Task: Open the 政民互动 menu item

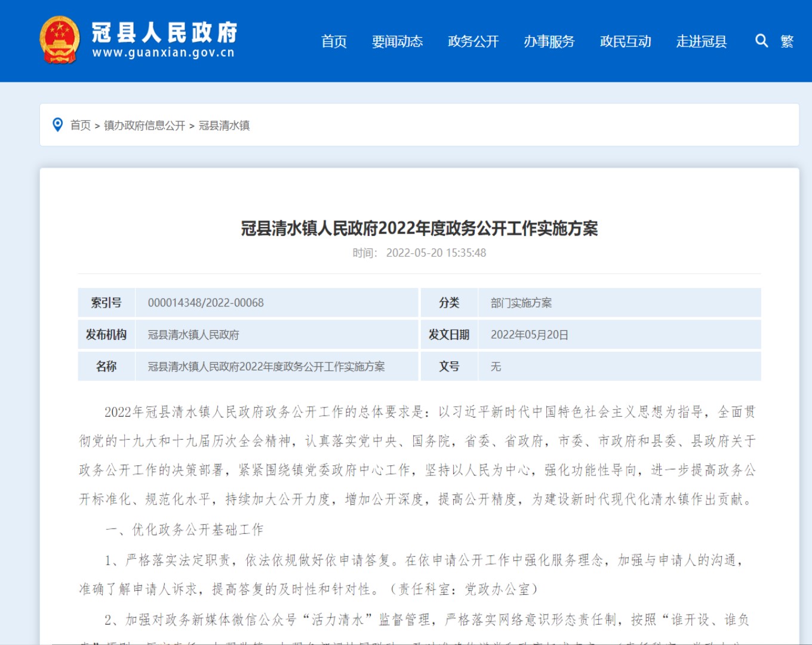Action: click(x=626, y=41)
